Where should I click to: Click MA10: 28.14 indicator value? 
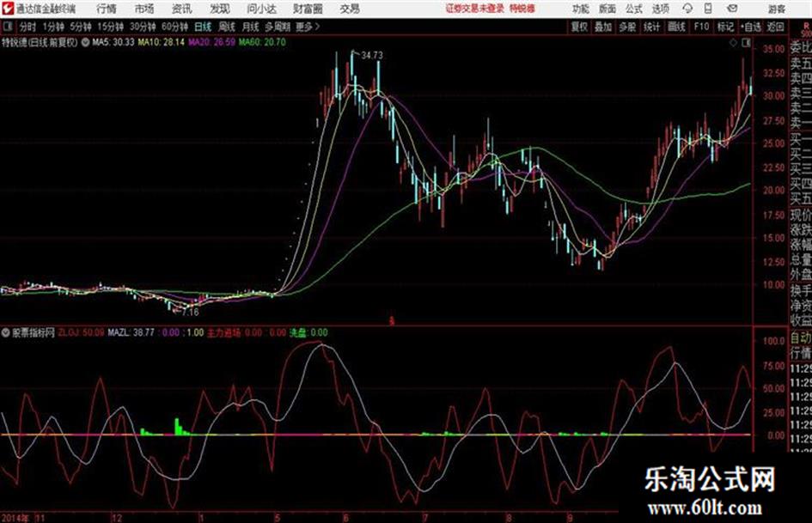coord(161,42)
